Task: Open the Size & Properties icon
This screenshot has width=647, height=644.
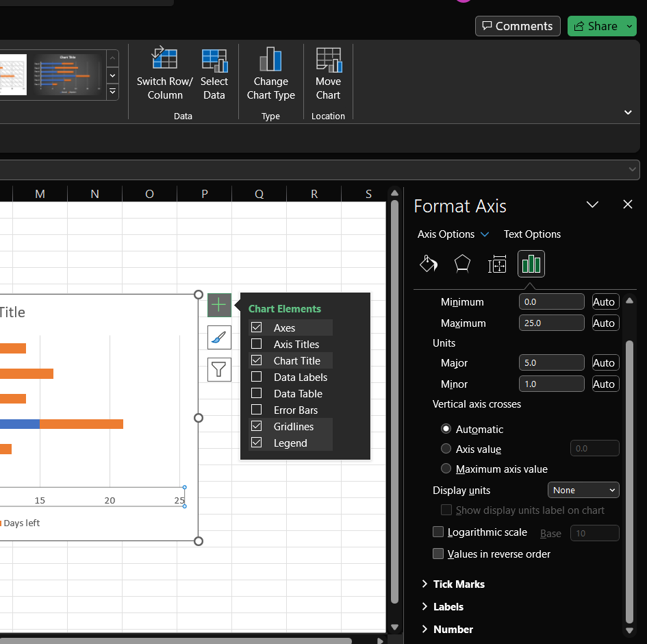Action: (497, 264)
